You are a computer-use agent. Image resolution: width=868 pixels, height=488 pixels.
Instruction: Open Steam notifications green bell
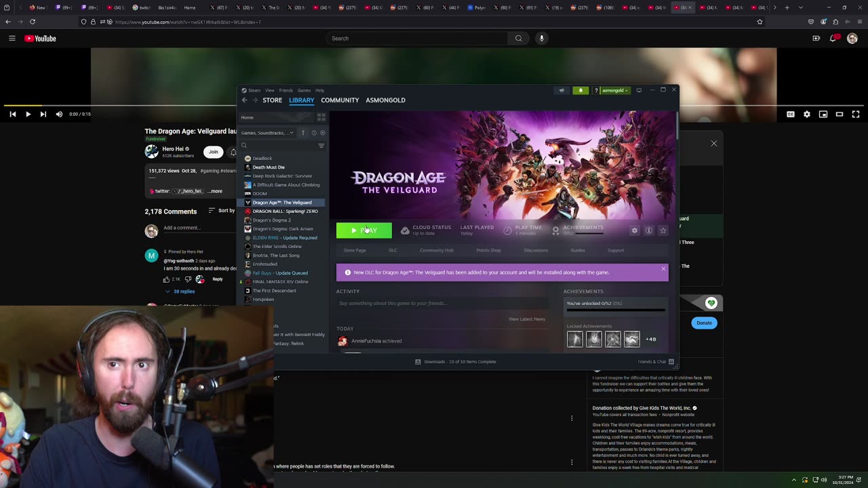click(580, 90)
